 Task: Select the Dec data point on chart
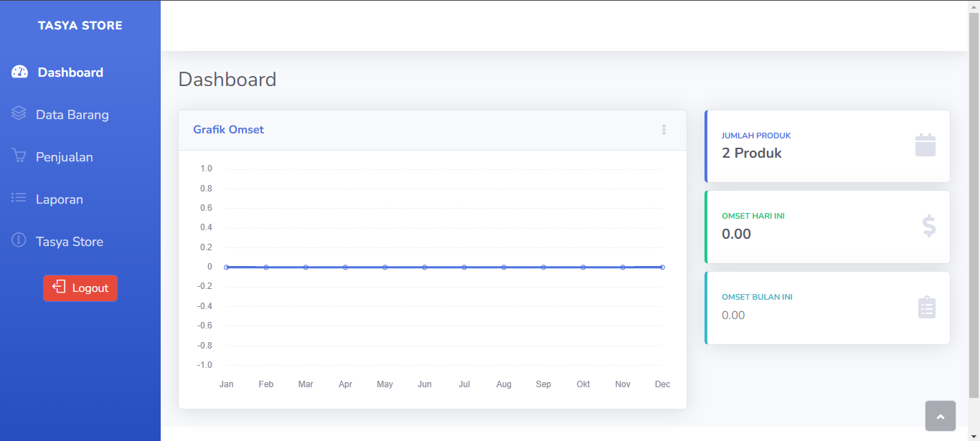(662, 267)
